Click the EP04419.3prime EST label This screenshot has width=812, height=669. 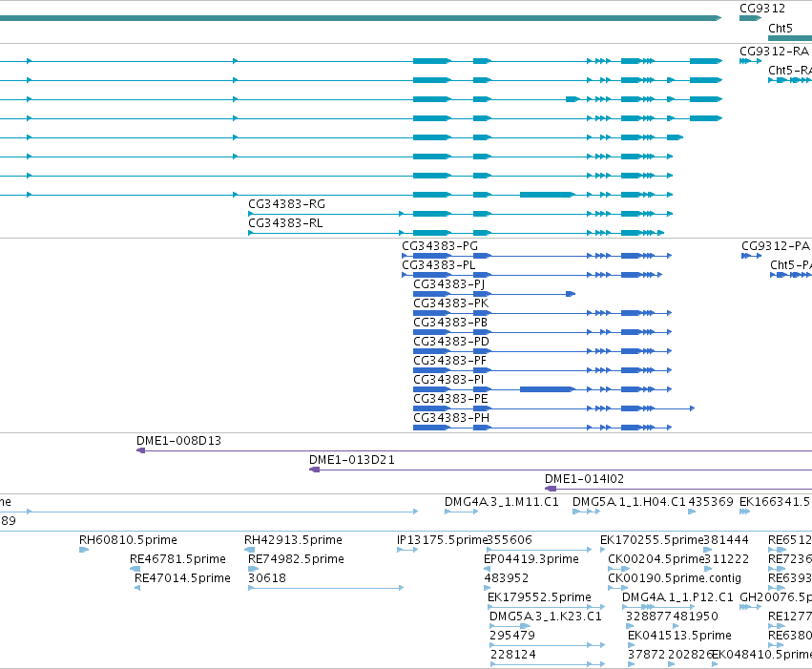click(531, 560)
